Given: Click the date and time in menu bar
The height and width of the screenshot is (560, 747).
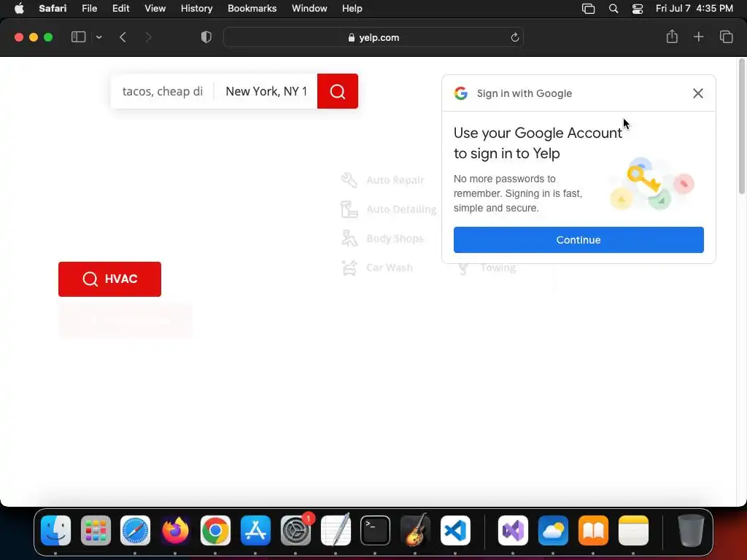Looking at the screenshot, I should click(x=694, y=8).
